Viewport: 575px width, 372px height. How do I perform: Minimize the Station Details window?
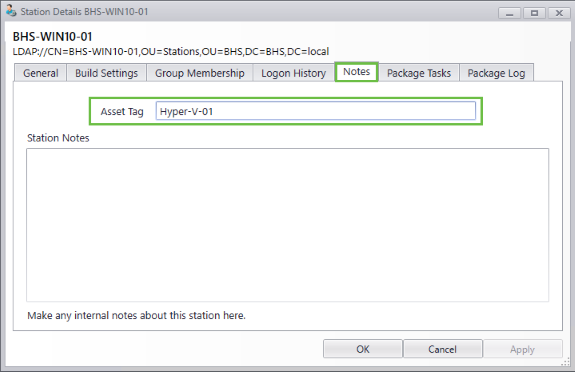(x=509, y=13)
